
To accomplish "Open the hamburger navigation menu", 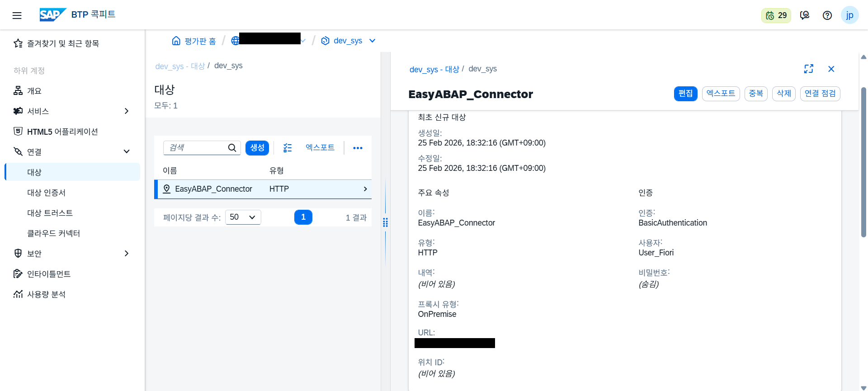I will [17, 15].
